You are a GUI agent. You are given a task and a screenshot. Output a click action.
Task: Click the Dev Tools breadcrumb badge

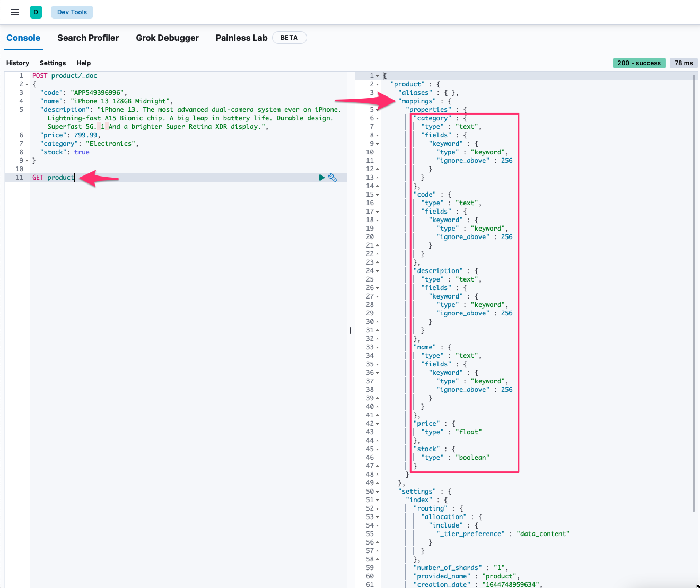click(72, 12)
